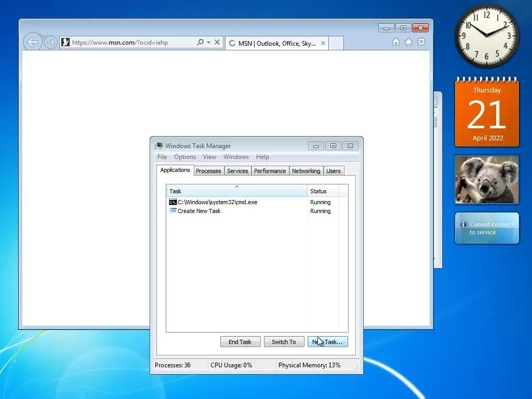Switch to the Networking tab
This screenshot has height=399, width=532.
click(x=306, y=171)
